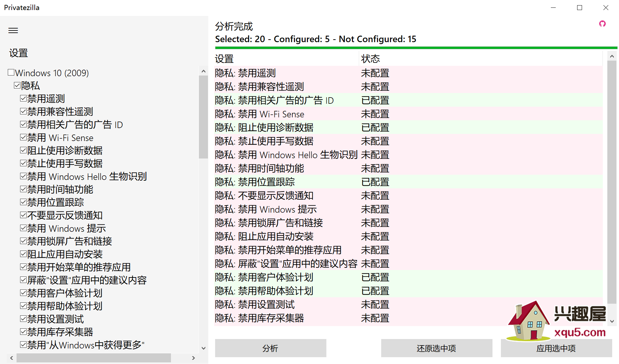The width and height of the screenshot is (619, 364).
Task: Toggle the Windows 10 (2009) checkbox
Action: (11, 72)
